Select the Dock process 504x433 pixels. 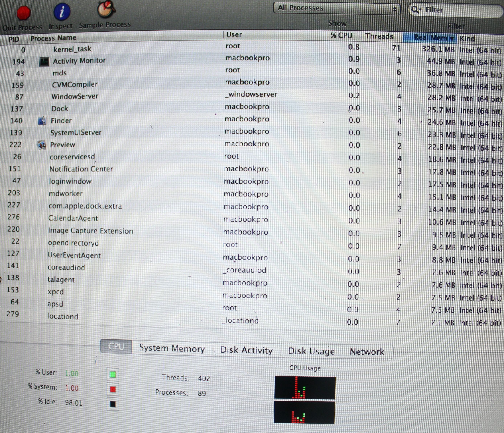(60, 109)
